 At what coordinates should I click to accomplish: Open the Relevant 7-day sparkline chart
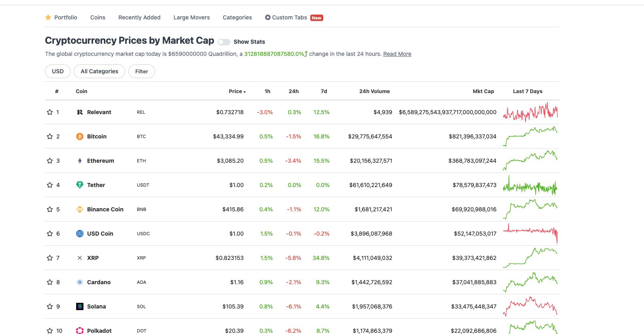[530, 112]
